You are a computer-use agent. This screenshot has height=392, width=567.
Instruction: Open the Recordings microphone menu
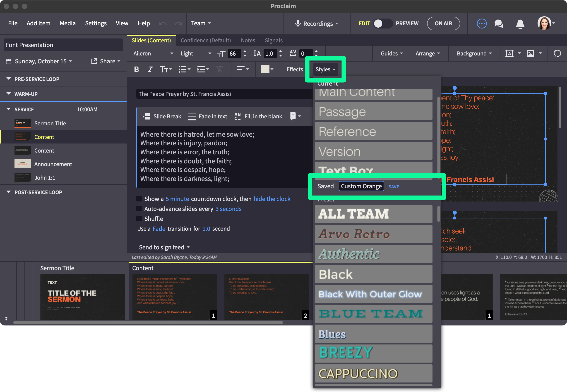tap(317, 24)
